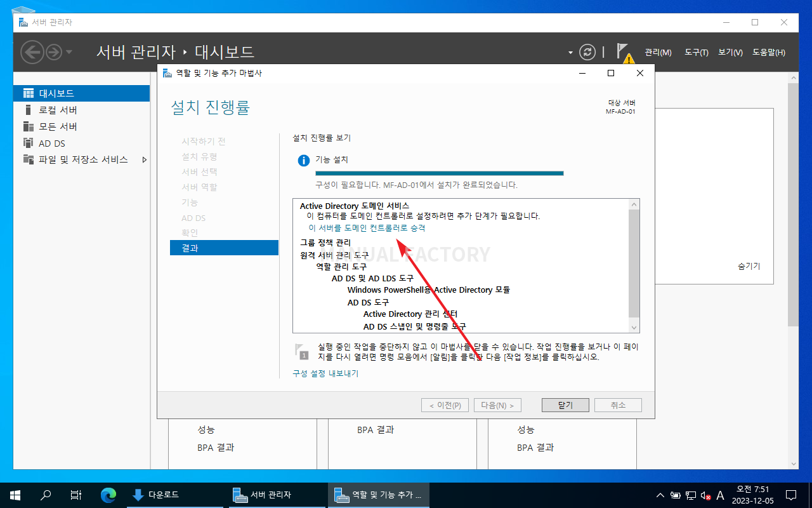Click 그룹 정책 관리 in results list

coord(325,243)
